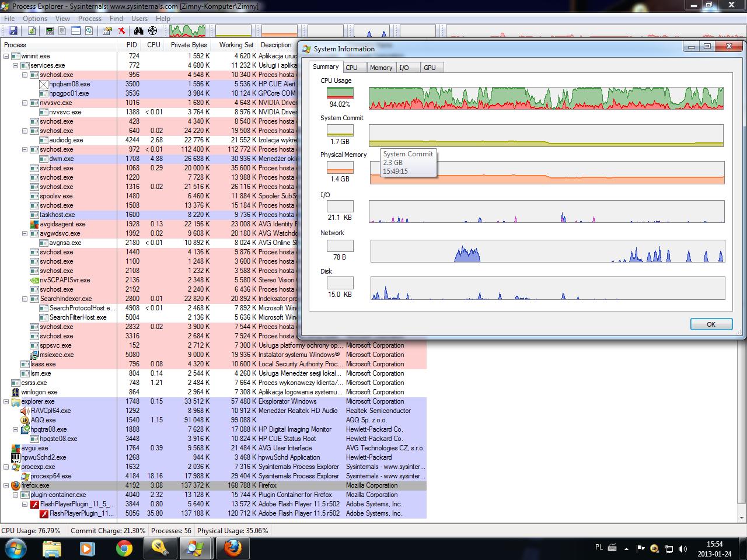Click the winlogon.exe process icon
The height and width of the screenshot is (560, 747).
(16, 392)
